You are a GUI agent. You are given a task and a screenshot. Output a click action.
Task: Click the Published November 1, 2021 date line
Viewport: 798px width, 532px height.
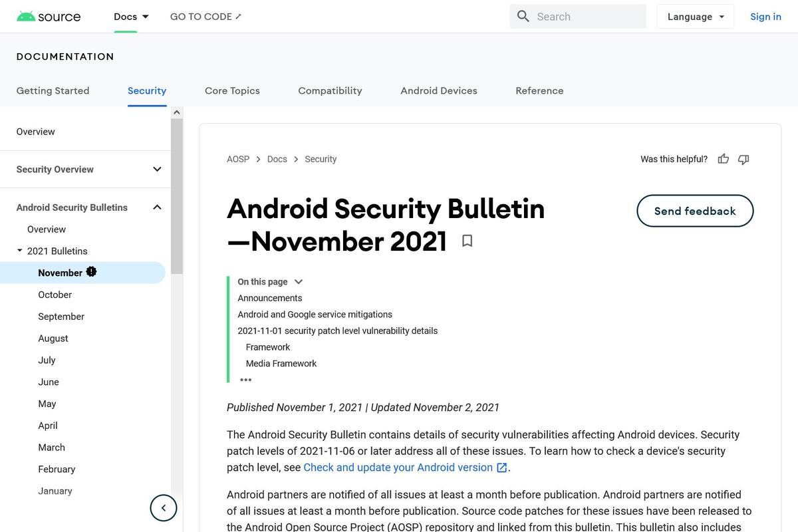click(x=363, y=407)
